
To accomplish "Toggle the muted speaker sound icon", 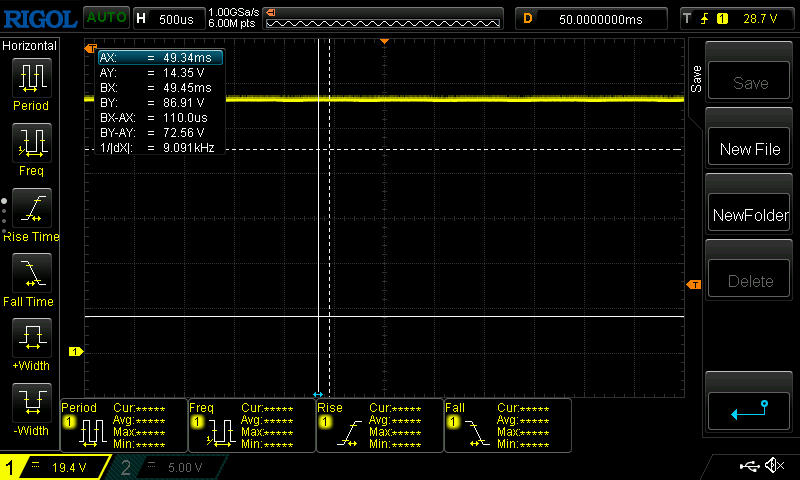I will [774, 465].
